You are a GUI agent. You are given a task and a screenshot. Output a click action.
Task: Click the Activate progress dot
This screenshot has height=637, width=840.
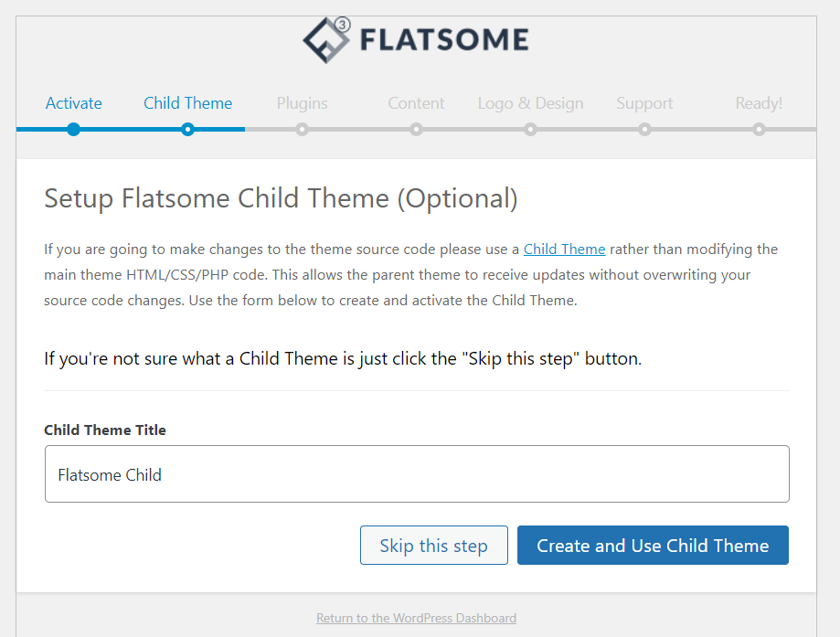(x=74, y=129)
